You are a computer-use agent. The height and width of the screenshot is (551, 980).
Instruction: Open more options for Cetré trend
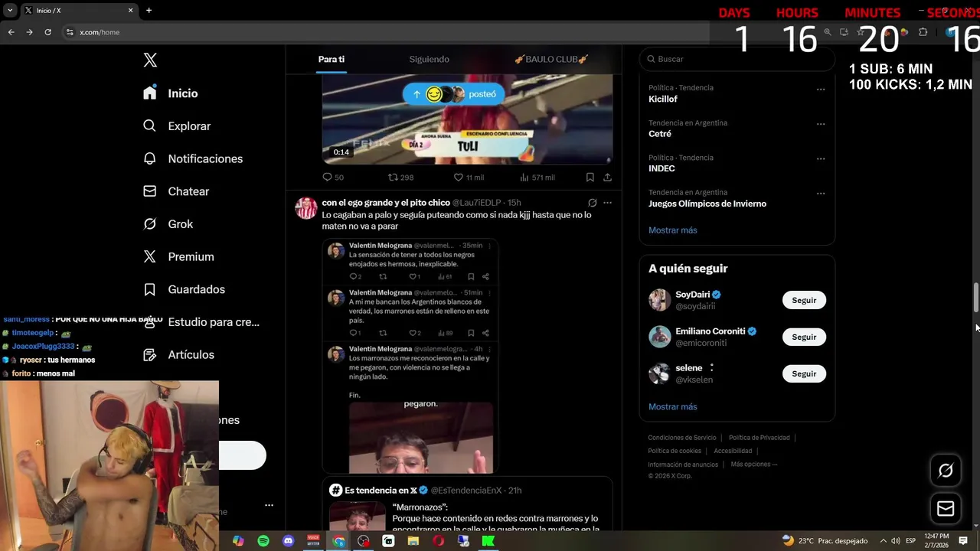(821, 124)
